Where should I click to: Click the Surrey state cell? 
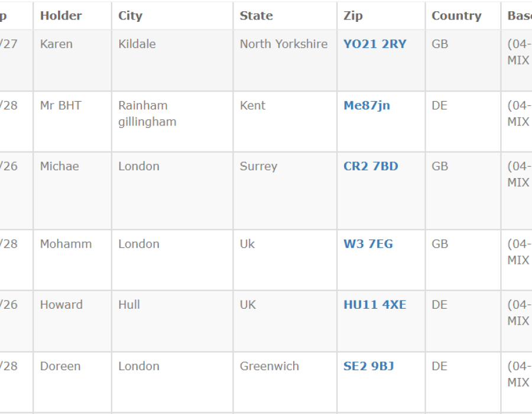click(x=258, y=166)
